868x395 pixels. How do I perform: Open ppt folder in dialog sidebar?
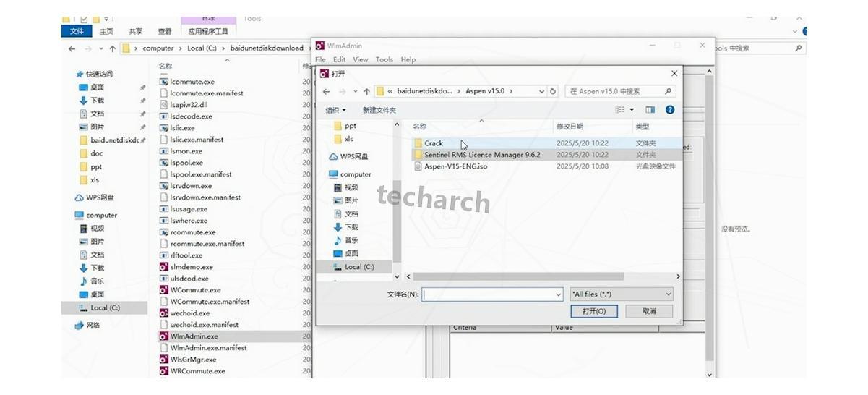coord(345,126)
